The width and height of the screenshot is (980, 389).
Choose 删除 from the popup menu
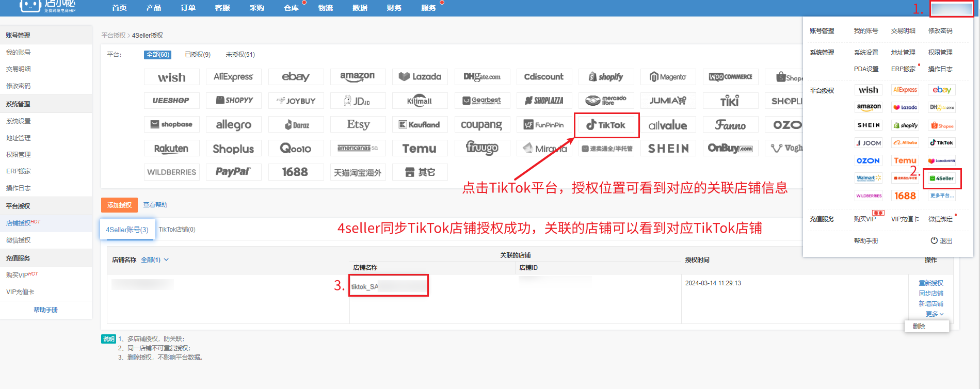tap(919, 327)
